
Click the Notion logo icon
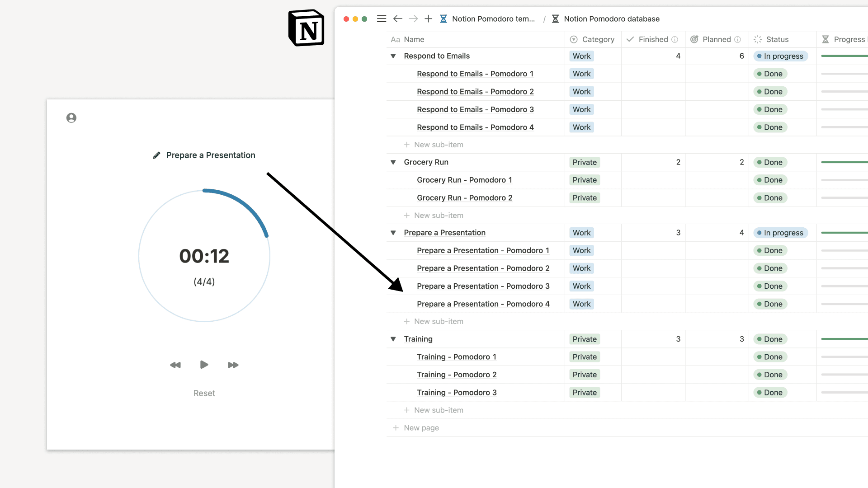point(307,28)
